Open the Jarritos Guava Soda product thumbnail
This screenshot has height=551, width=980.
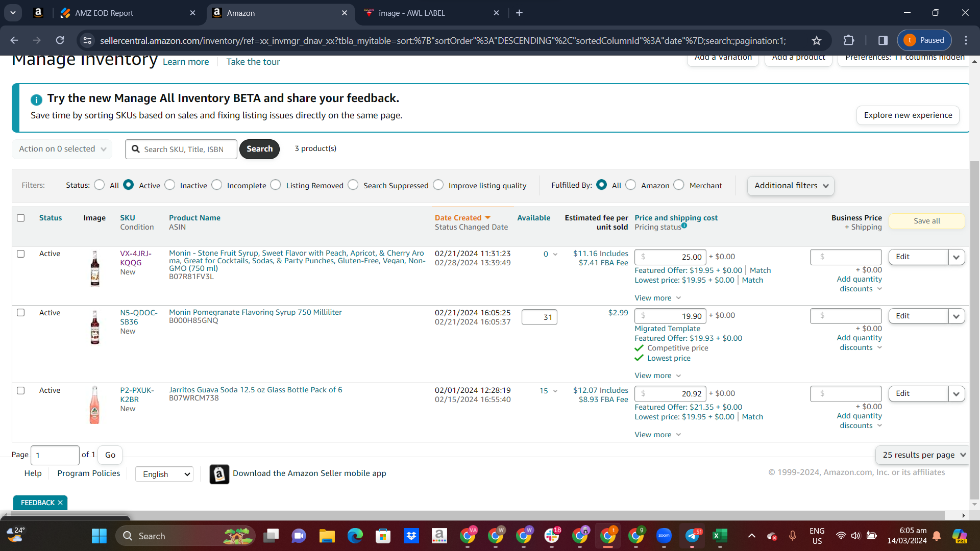point(94,405)
